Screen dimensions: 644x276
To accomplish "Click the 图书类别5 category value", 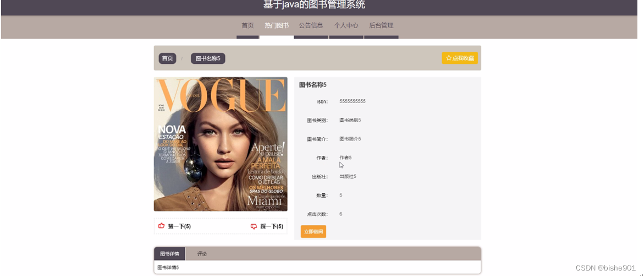I will 350,120.
